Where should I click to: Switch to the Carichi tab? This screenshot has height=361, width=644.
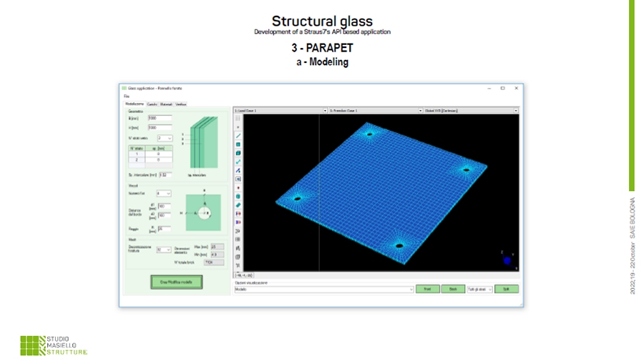[152, 104]
